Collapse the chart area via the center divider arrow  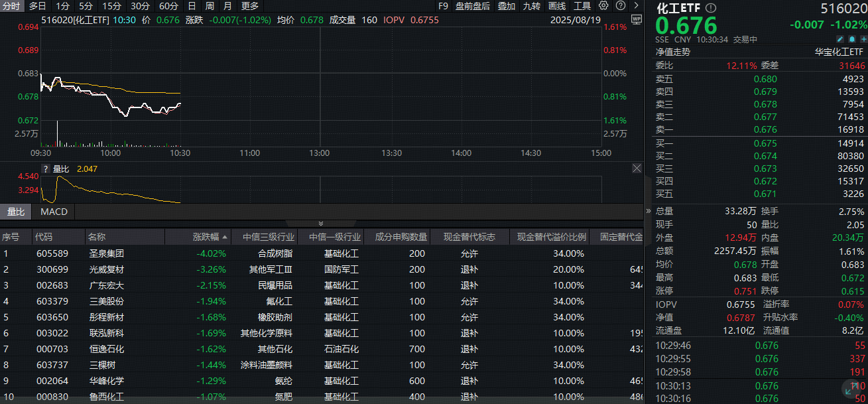322,223
